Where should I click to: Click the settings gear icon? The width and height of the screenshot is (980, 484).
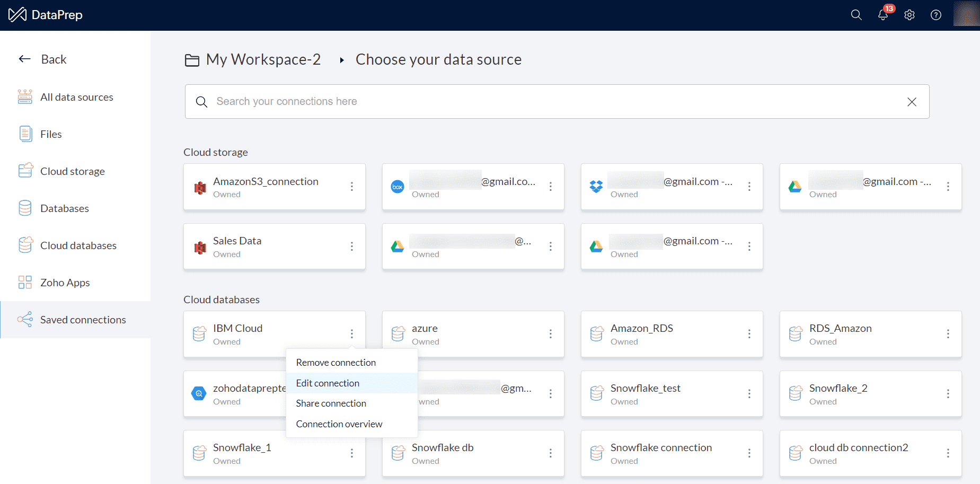[910, 15]
